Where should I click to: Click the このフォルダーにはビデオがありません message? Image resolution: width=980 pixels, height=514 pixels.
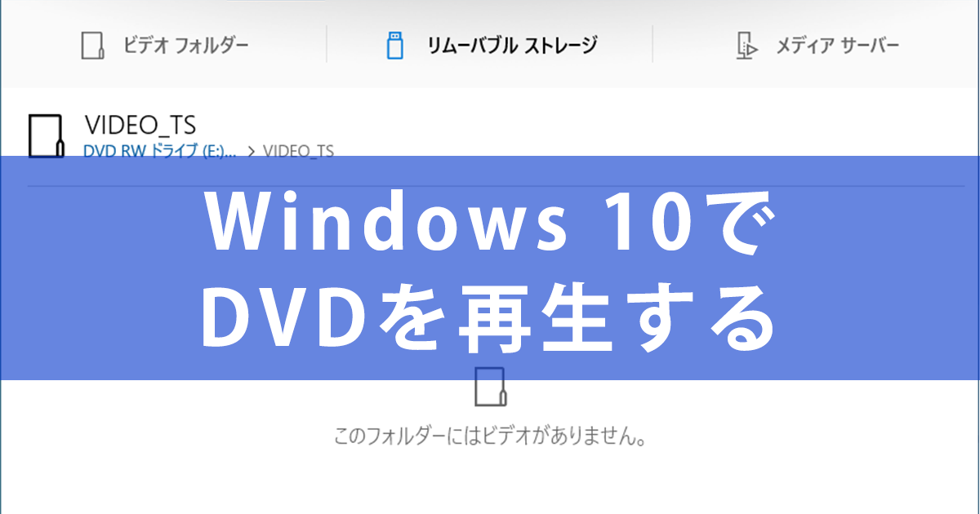pyautogui.click(x=491, y=436)
